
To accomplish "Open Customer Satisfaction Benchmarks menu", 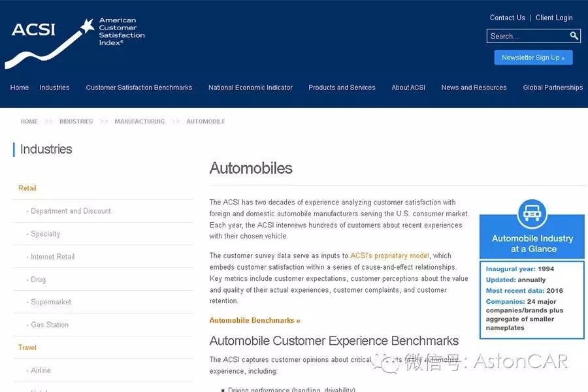I will (x=139, y=88).
